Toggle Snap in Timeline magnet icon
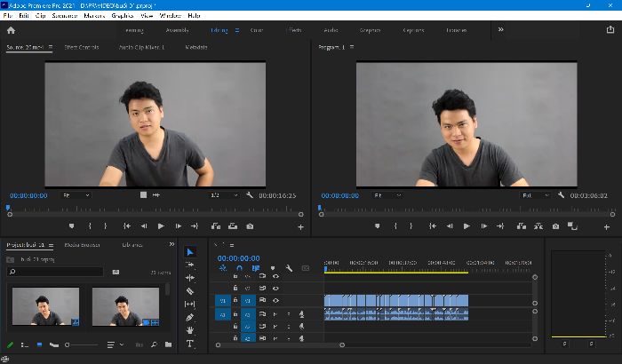Screen dimensions: 622x364 click(x=239, y=268)
